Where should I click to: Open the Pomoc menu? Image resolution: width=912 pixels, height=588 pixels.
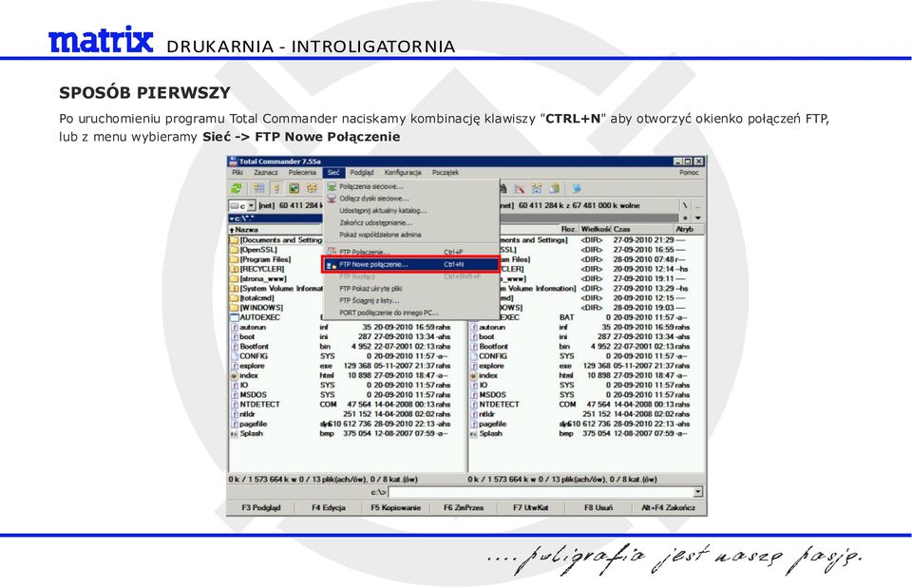689,172
